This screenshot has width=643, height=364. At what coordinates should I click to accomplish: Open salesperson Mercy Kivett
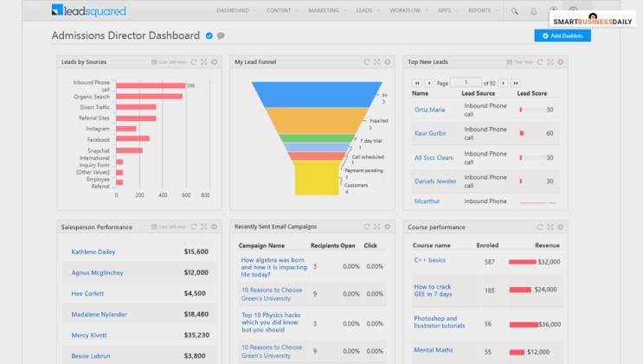89,335
